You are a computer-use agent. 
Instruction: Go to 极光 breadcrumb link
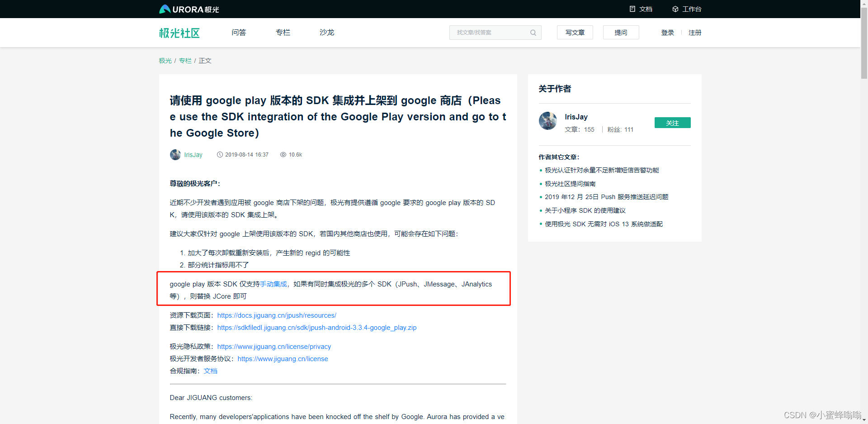click(x=165, y=61)
